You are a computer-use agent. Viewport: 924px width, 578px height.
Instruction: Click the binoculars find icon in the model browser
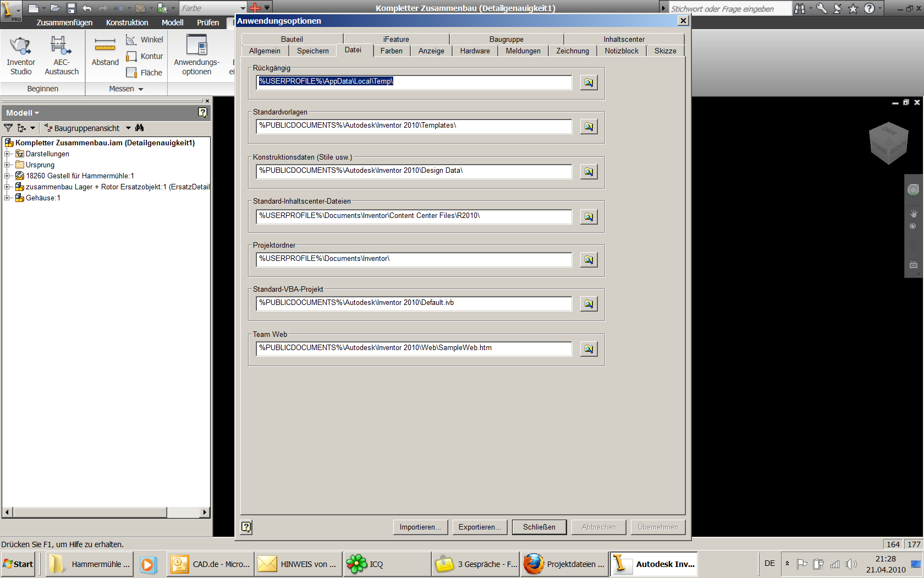(140, 128)
